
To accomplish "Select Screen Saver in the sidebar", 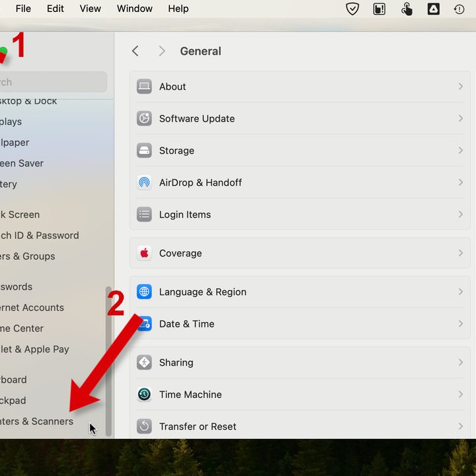I will 22,163.
